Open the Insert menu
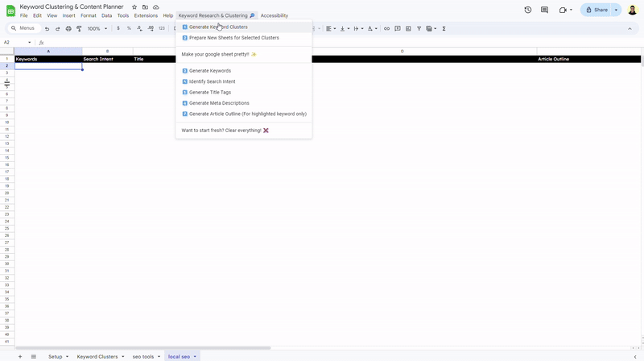The width and height of the screenshot is (644, 361). click(x=68, y=15)
